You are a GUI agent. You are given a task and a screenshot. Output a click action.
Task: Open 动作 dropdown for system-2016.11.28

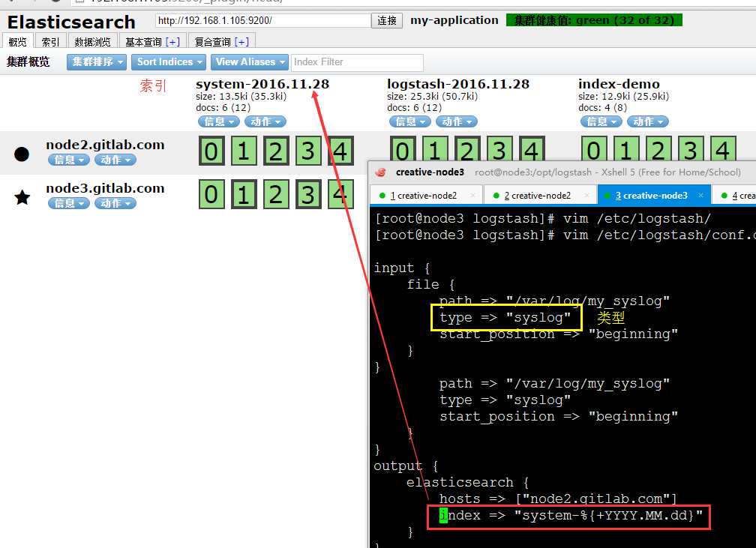(265, 121)
